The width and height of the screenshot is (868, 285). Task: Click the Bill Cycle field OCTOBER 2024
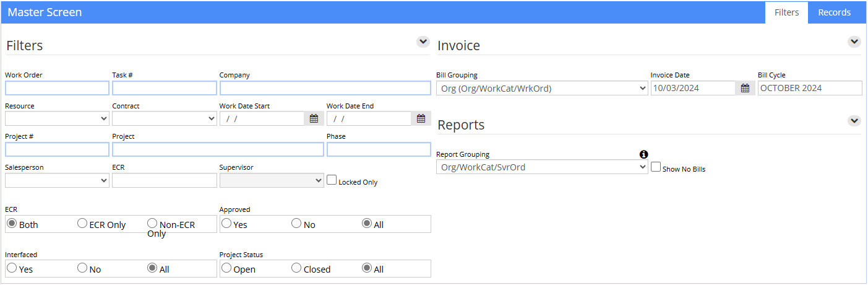tap(810, 88)
